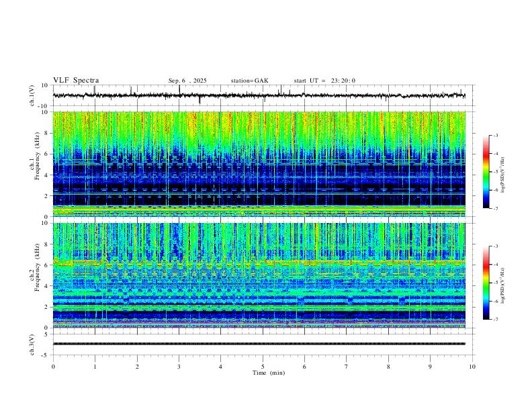Image resolution: width=532 pixels, height=411 pixels.
Task: Click the "-3" label on ch.1 colorbar
Action: [x=495, y=135]
